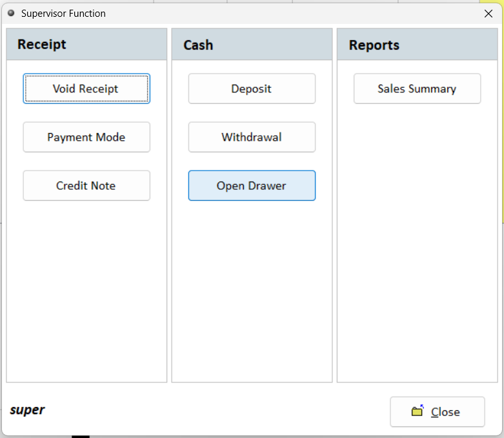Open the Payment Mode function
Viewport: 504px width, 438px height.
[86, 137]
